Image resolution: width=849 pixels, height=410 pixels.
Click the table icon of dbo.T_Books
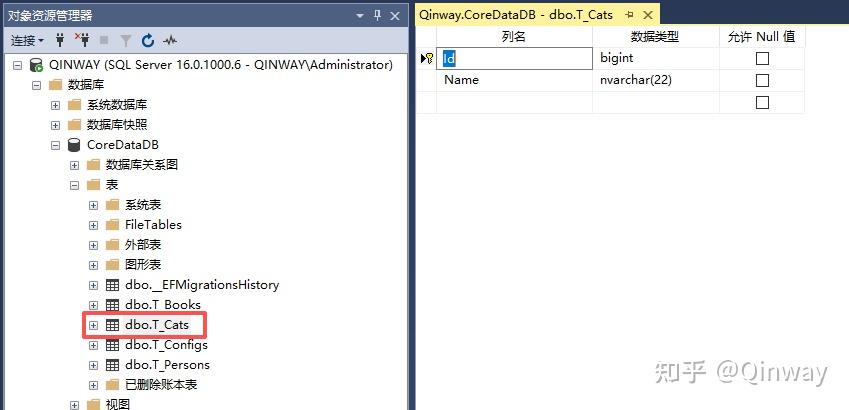pyautogui.click(x=112, y=305)
